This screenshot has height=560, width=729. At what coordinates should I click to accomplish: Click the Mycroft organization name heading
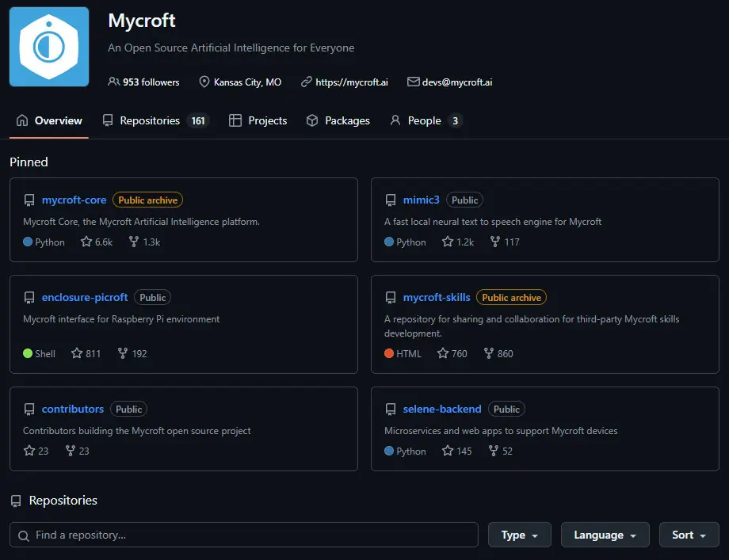[x=142, y=21]
